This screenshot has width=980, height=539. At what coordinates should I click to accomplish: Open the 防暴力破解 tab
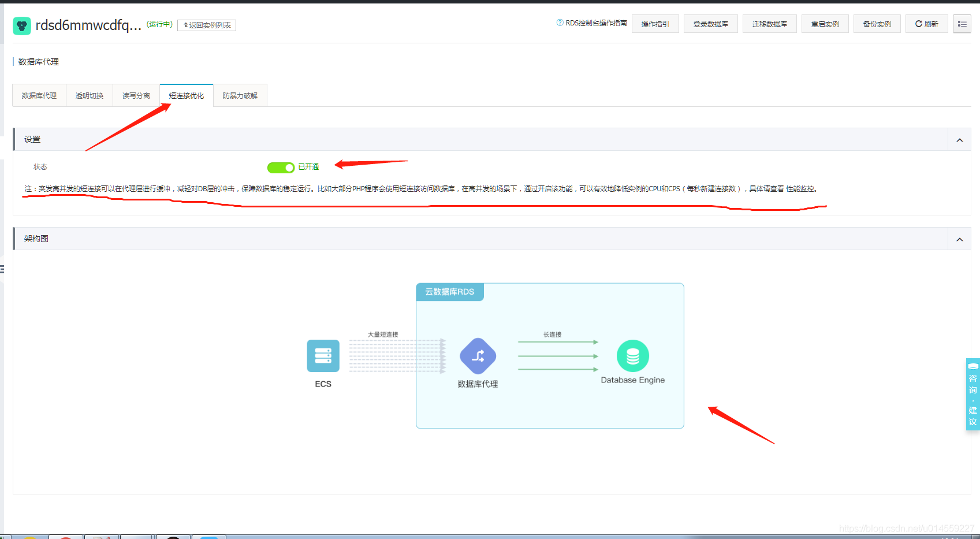(x=240, y=96)
